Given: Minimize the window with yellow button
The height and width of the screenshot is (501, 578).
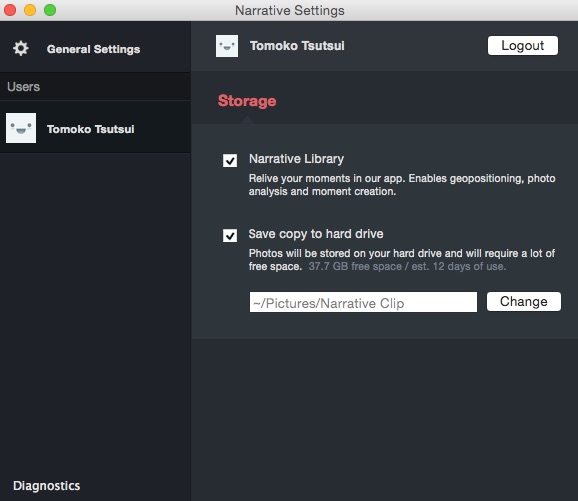Looking at the screenshot, I should coord(30,10).
